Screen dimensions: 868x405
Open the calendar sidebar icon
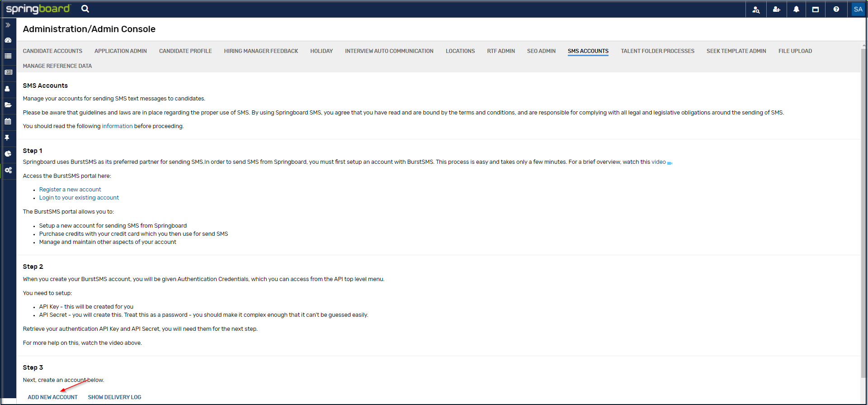tap(8, 121)
